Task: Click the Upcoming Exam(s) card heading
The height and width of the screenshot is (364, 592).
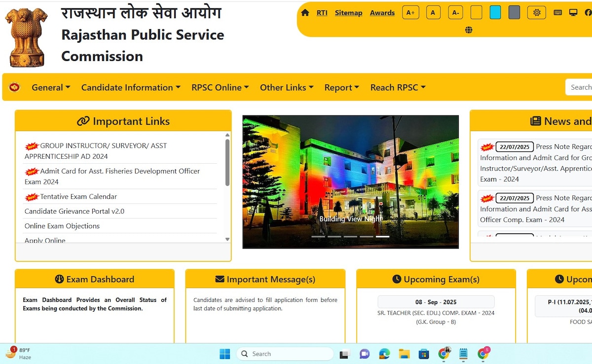Action: pos(436,279)
